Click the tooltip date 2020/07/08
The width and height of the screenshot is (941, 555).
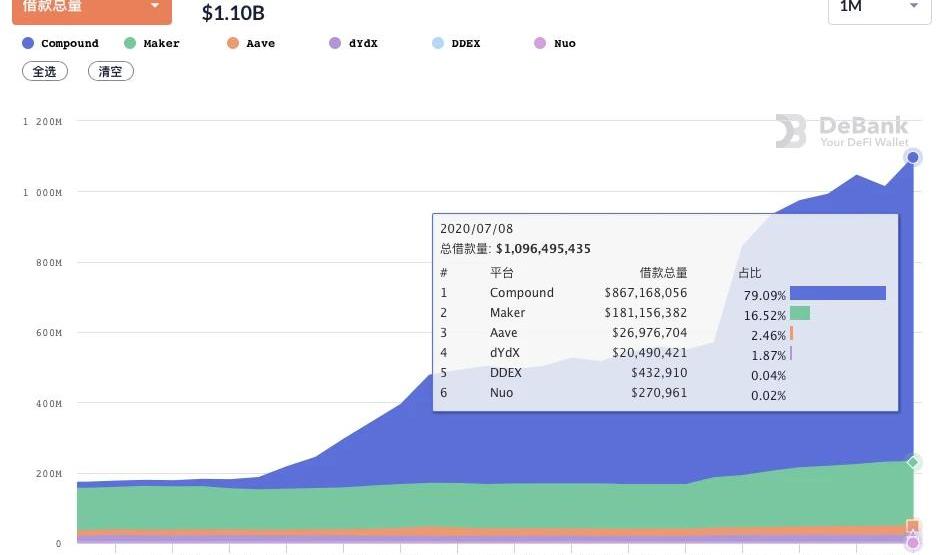tap(477, 229)
